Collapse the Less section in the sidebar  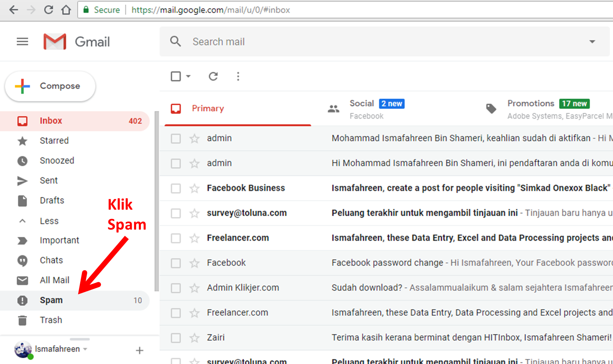(48, 220)
